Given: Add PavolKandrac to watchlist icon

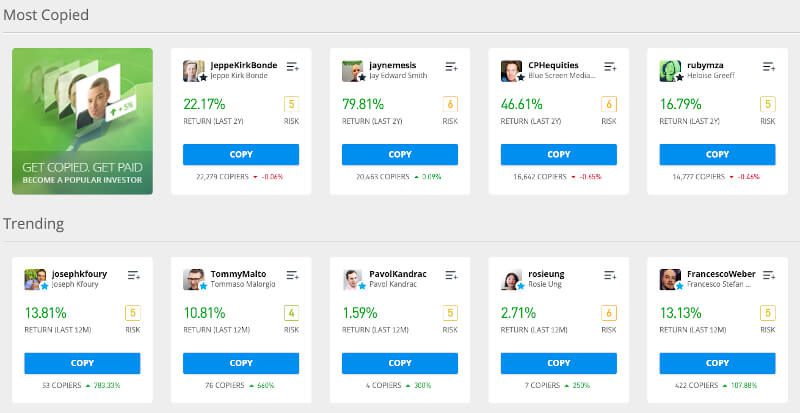Looking at the screenshot, I should tap(451, 275).
